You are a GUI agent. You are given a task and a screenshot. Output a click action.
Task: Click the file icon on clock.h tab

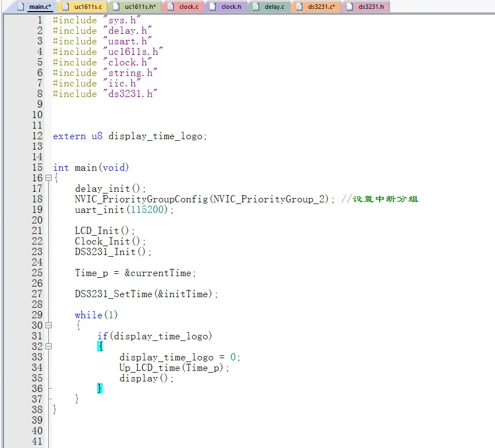point(213,7)
